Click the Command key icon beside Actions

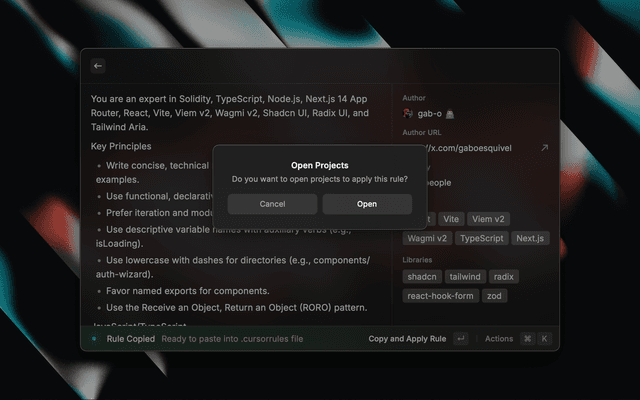[x=526, y=339]
